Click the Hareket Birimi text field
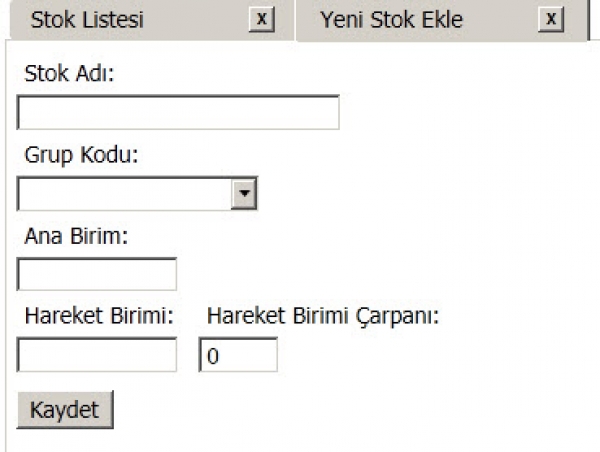Viewport: 600px width, 452px height. tap(97, 355)
